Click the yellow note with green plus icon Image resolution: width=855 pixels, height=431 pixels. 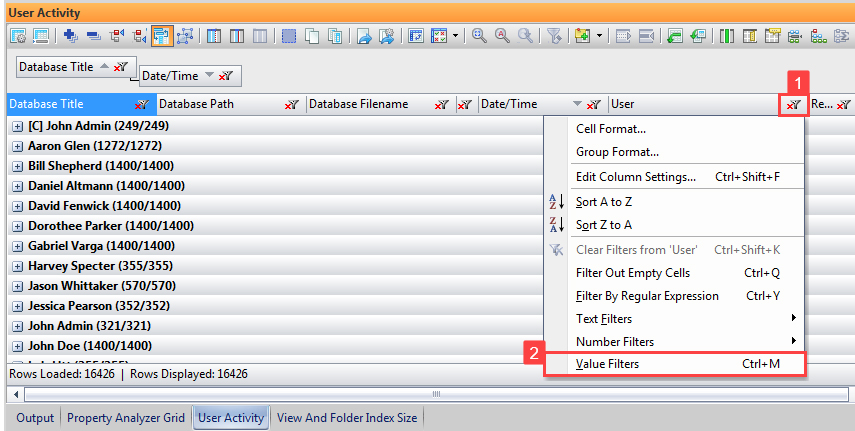pos(582,36)
